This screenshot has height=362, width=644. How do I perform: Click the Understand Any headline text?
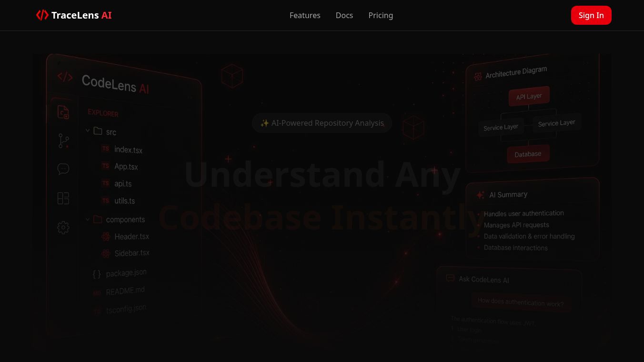point(322,174)
